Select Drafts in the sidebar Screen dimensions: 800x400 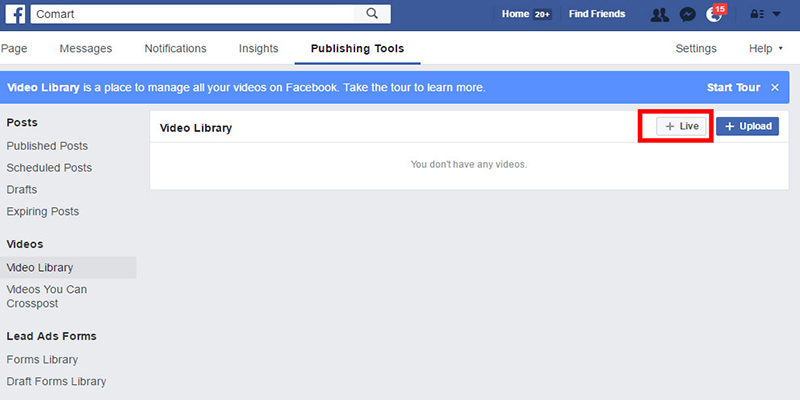click(x=24, y=190)
